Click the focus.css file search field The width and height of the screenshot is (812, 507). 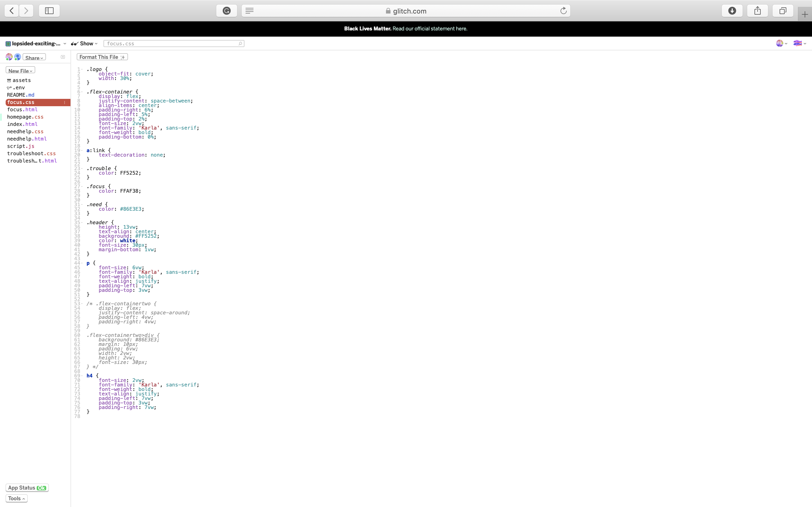[171, 44]
